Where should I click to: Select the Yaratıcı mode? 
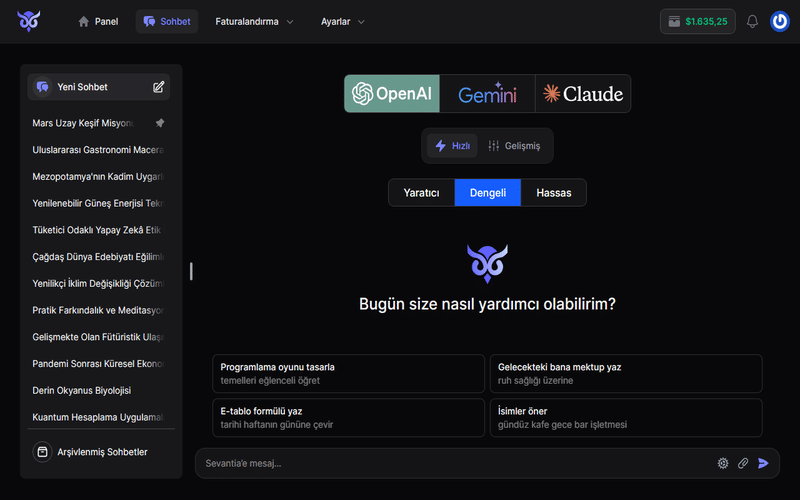tap(421, 193)
